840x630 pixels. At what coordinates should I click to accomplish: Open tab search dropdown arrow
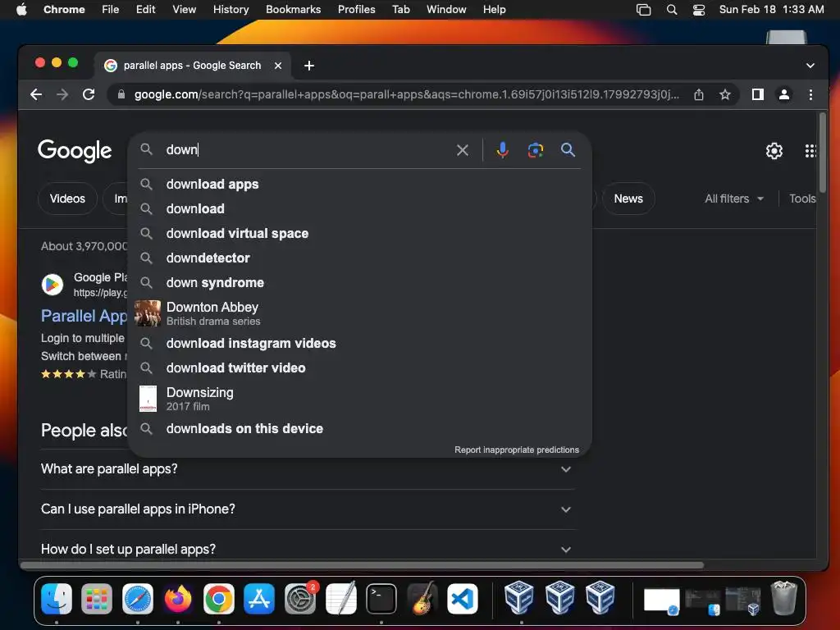810,66
